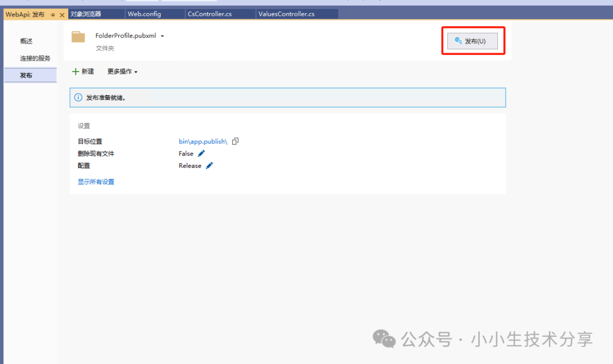The width and height of the screenshot is (613, 364).
Task: Open the Web.config tab
Action: tap(144, 14)
